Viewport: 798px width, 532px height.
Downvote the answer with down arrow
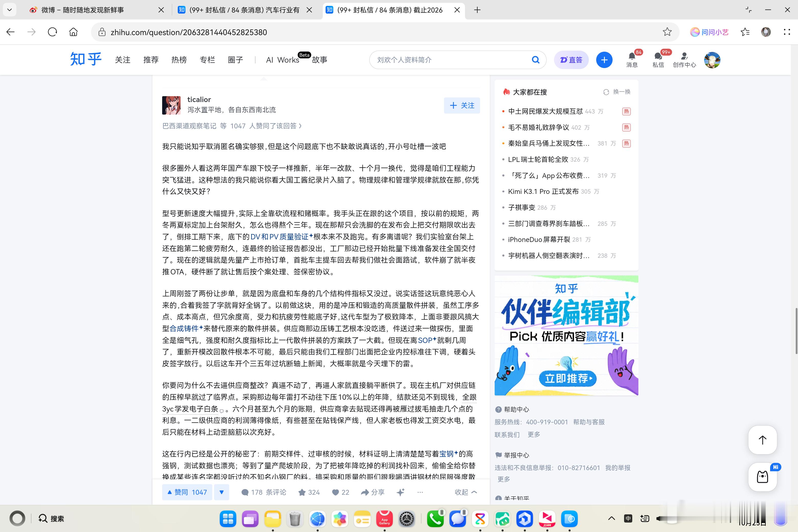[221, 492]
